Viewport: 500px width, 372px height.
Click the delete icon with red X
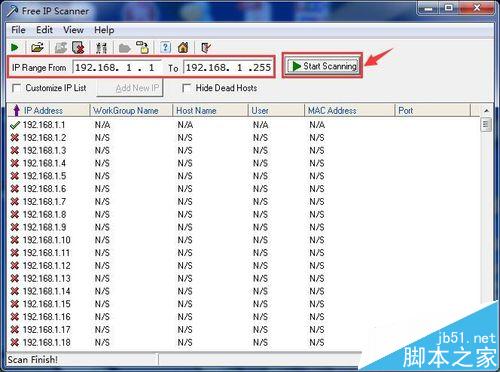(78, 48)
